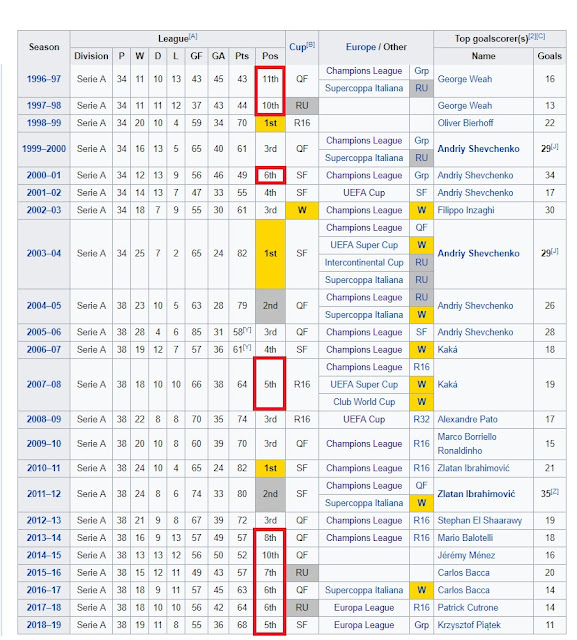Image resolution: width=577 pixels, height=640 pixels.
Task: Open the 1996–97 season link
Action: tap(44, 79)
